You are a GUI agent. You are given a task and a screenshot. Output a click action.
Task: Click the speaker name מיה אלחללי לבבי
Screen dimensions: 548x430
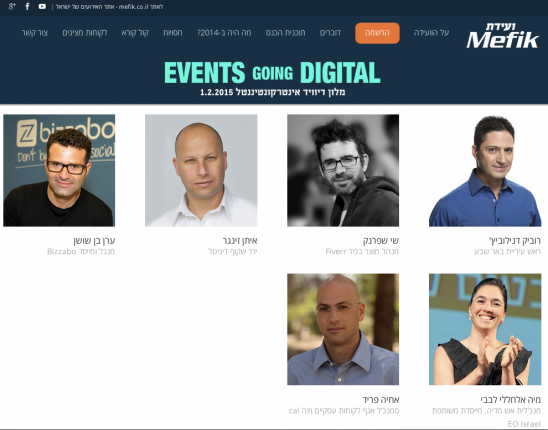point(511,400)
